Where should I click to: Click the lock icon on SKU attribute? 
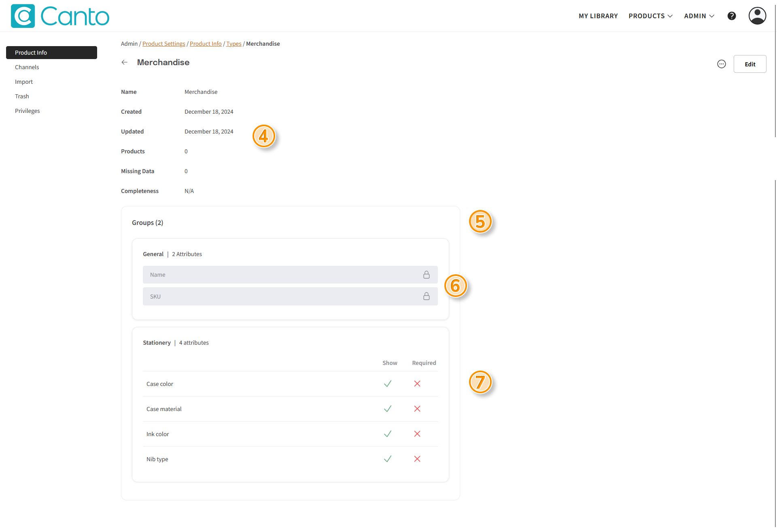click(426, 297)
